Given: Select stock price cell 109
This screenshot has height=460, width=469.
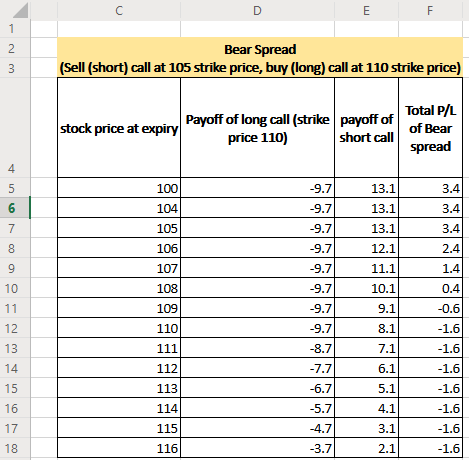Looking at the screenshot, I should coord(119,308).
